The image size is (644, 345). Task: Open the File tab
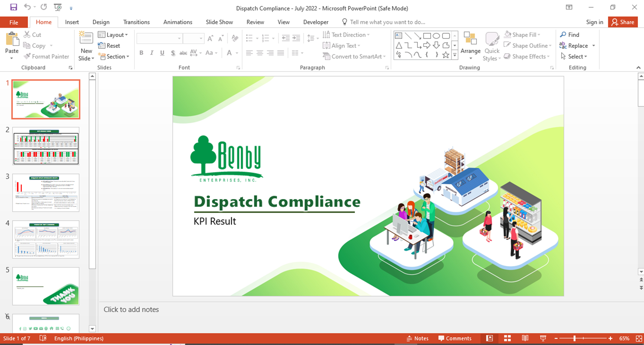[x=14, y=22]
